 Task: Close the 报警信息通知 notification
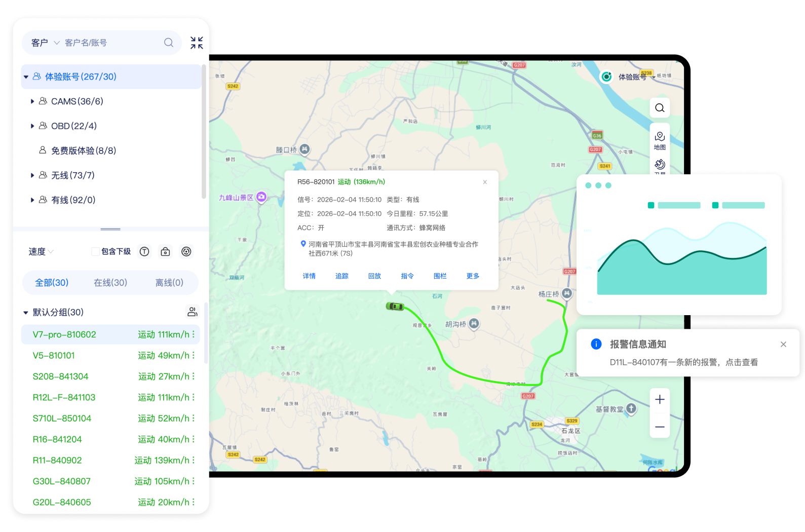coord(783,345)
